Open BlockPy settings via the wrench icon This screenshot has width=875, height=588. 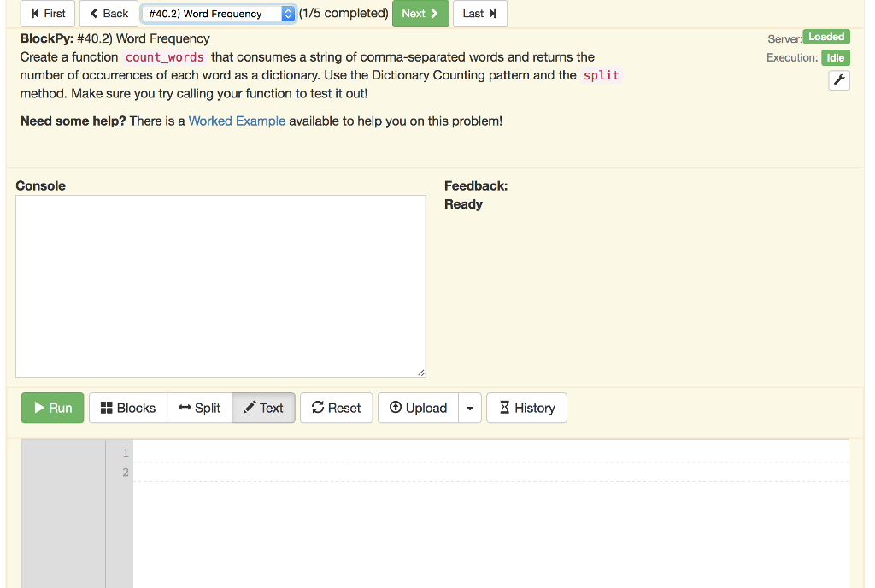click(x=838, y=79)
